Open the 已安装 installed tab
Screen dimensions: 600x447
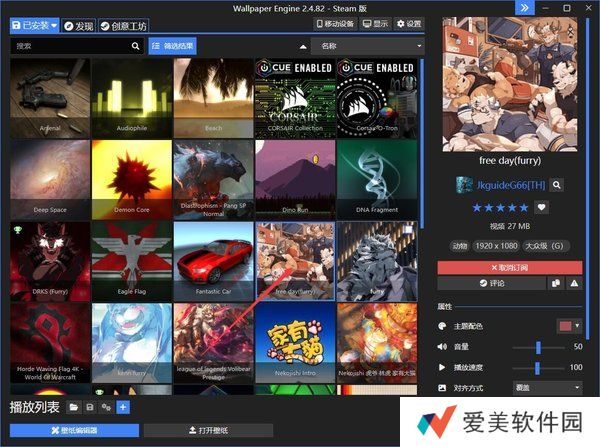tap(34, 26)
